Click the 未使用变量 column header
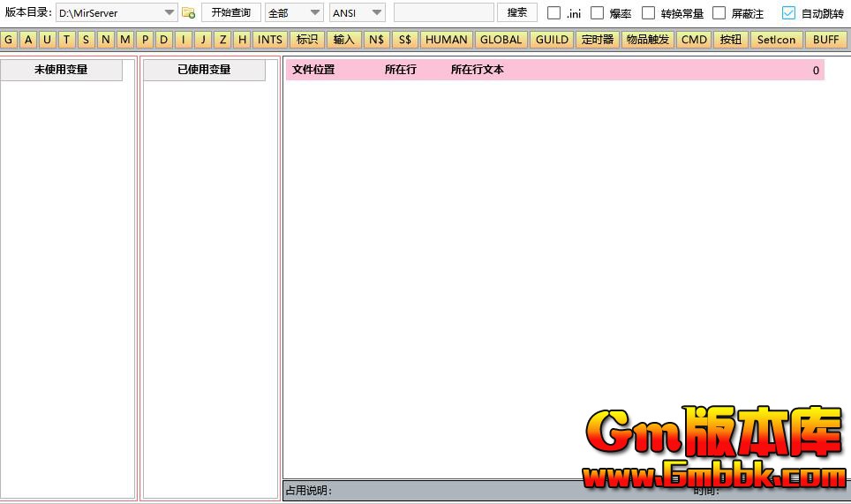The height and width of the screenshot is (504, 851). pos(61,70)
